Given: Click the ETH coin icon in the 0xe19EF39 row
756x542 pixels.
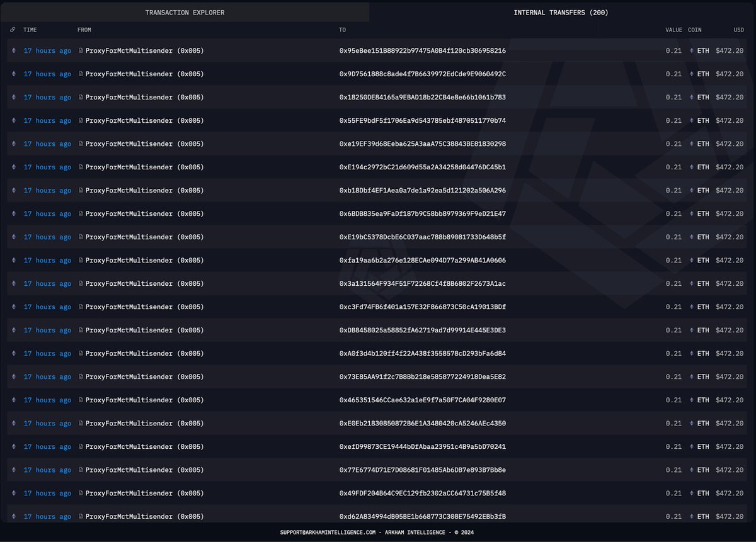Looking at the screenshot, I should tap(692, 144).
